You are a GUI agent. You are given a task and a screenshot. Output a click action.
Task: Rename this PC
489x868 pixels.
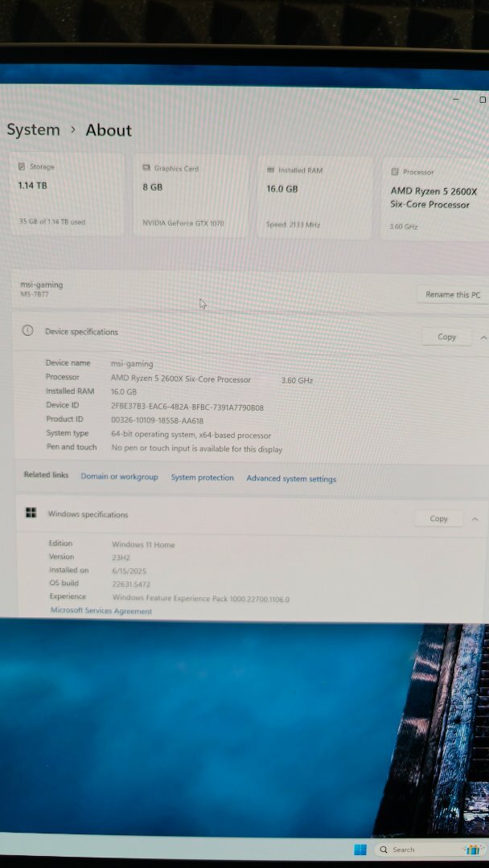(x=453, y=294)
